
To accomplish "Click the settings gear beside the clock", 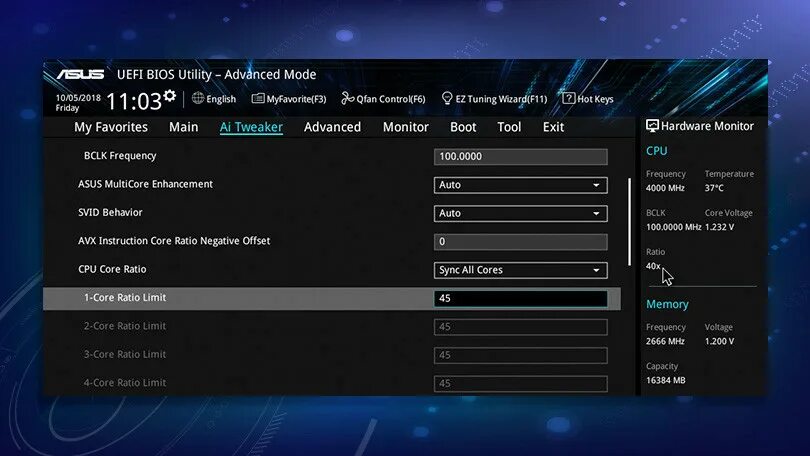I will click(169, 96).
